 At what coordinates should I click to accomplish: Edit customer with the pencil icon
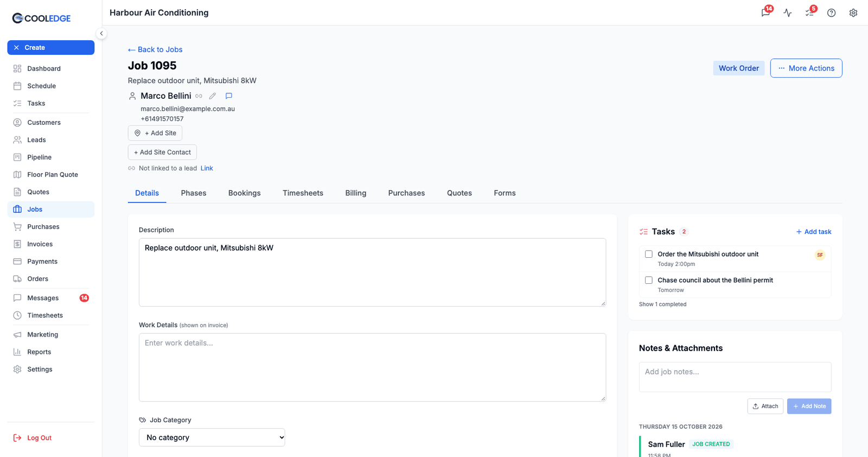tap(213, 96)
